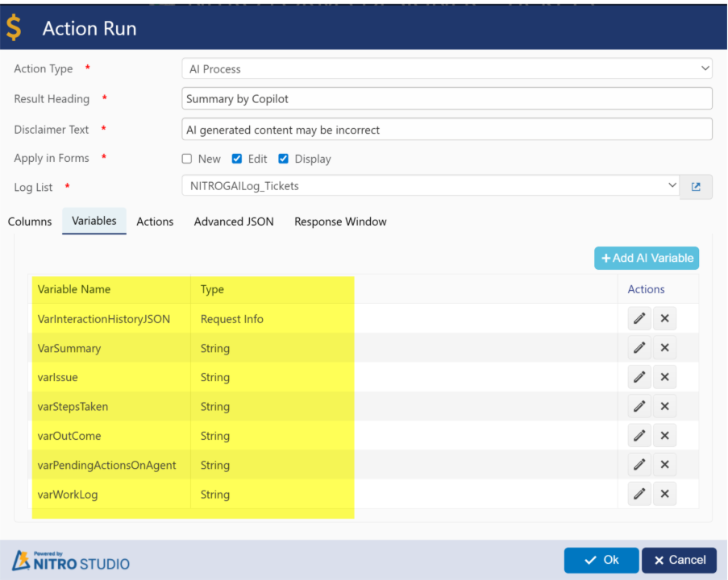This screenshot has width=728, height=580.
Task: Click the Add AI Variable button
Action: pos(647,258)
